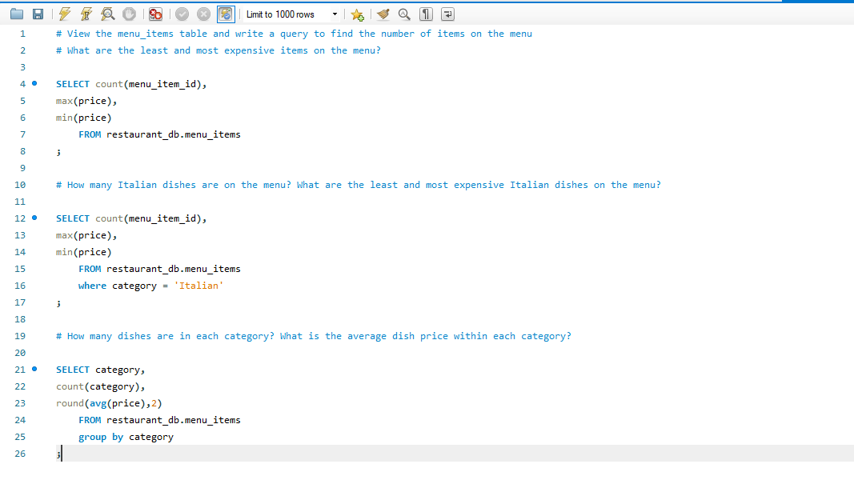Screen dimensions: 854x504
Task: Open the Limit to 1000 rows dropdown
Action: (x=334, y=14)
